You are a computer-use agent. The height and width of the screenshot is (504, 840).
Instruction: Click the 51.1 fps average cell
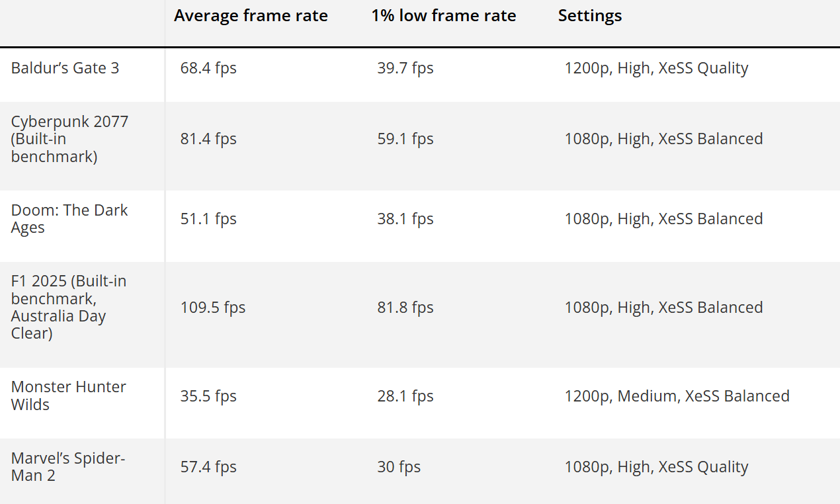(x=208, y=219)
